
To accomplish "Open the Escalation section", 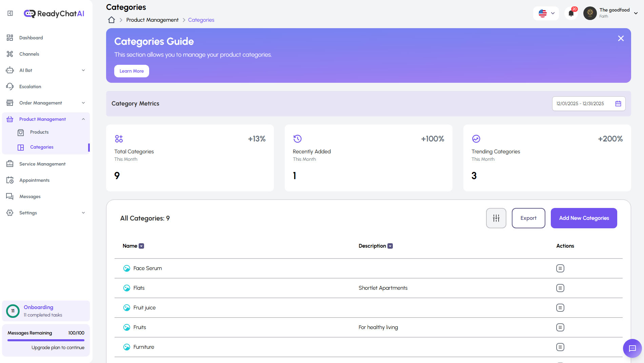I will 30,87.
